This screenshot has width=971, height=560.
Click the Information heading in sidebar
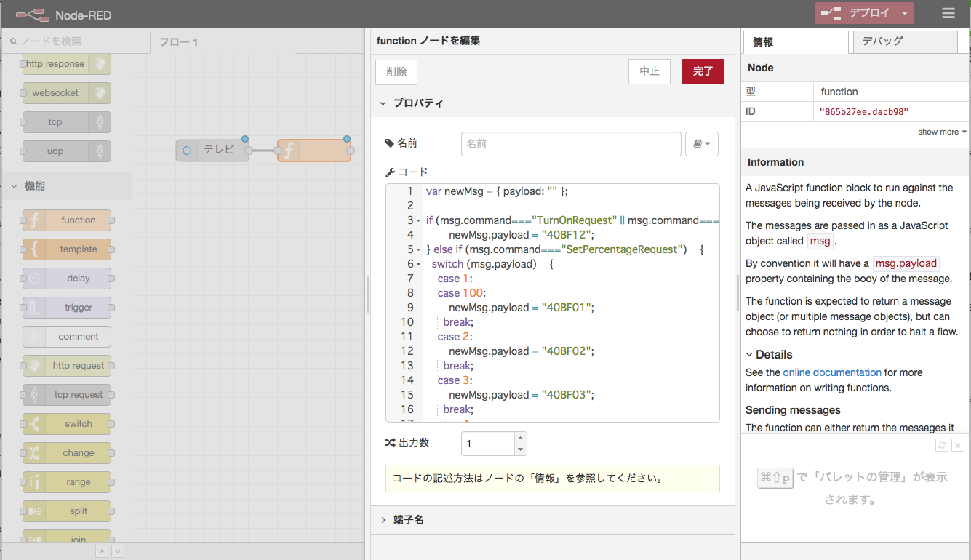click(x=775, y=162)
